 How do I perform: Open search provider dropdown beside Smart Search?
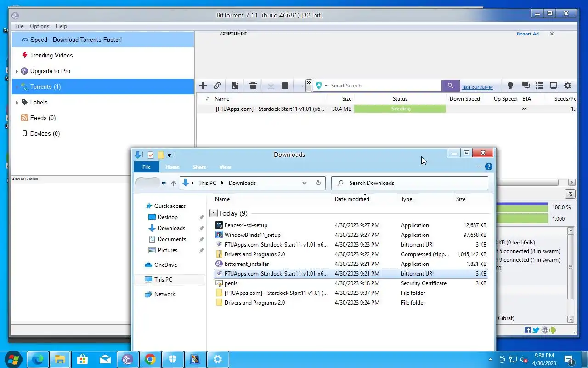[x=326, y=86]
